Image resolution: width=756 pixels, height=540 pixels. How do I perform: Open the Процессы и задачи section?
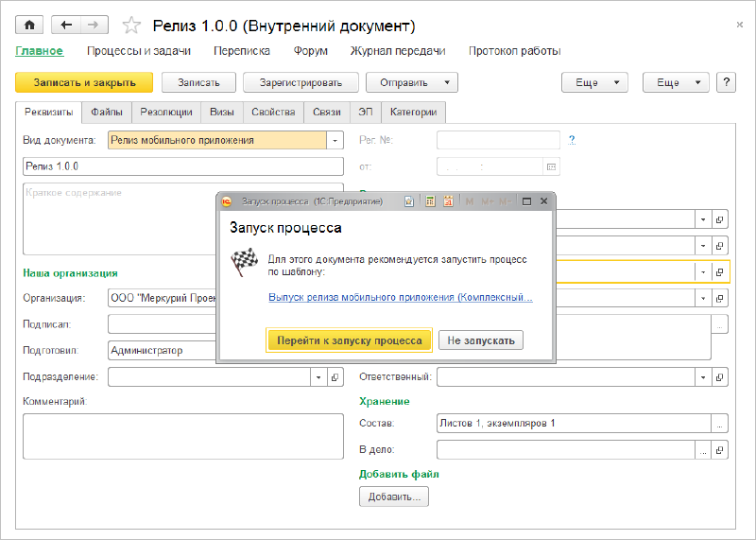tap(139, 51)
